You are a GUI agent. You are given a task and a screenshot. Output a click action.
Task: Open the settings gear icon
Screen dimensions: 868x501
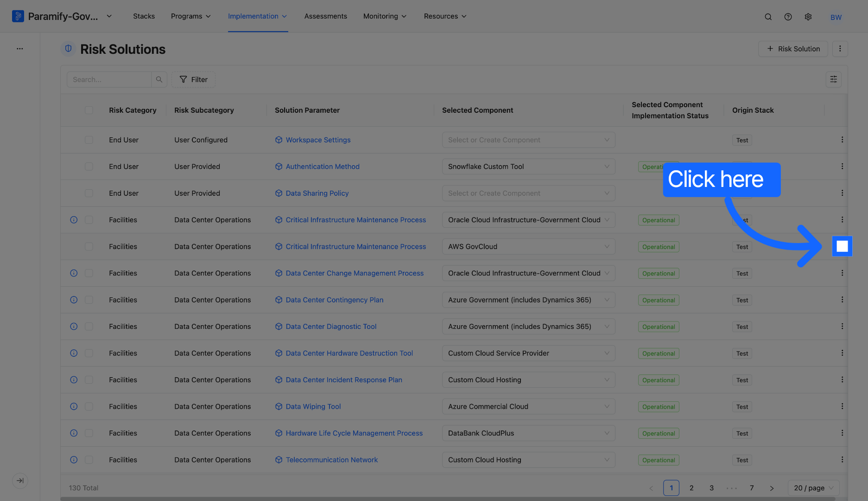click(808, 17)
